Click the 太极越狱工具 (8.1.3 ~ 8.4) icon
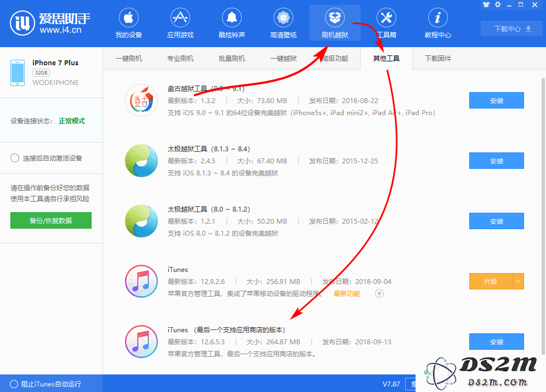 point(141,161)
